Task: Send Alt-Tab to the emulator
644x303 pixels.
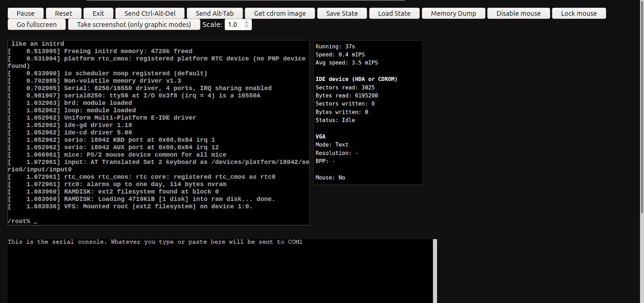Action: pyautogui.click(x=215, y=13)
